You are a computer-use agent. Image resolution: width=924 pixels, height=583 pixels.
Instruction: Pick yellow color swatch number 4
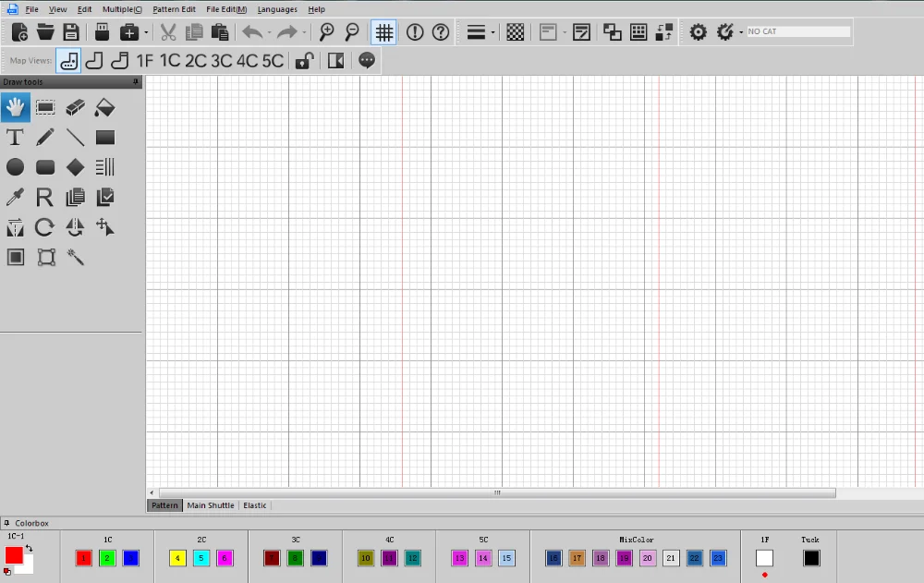177,558
